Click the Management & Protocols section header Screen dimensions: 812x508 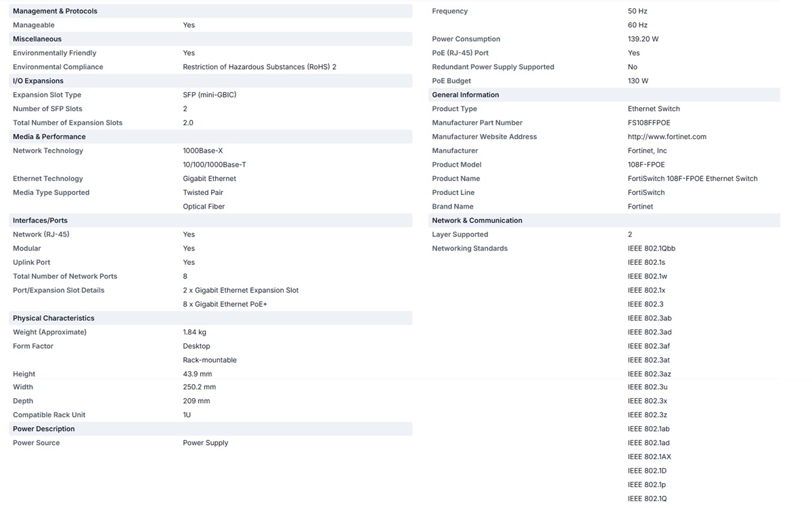point(55,12)
